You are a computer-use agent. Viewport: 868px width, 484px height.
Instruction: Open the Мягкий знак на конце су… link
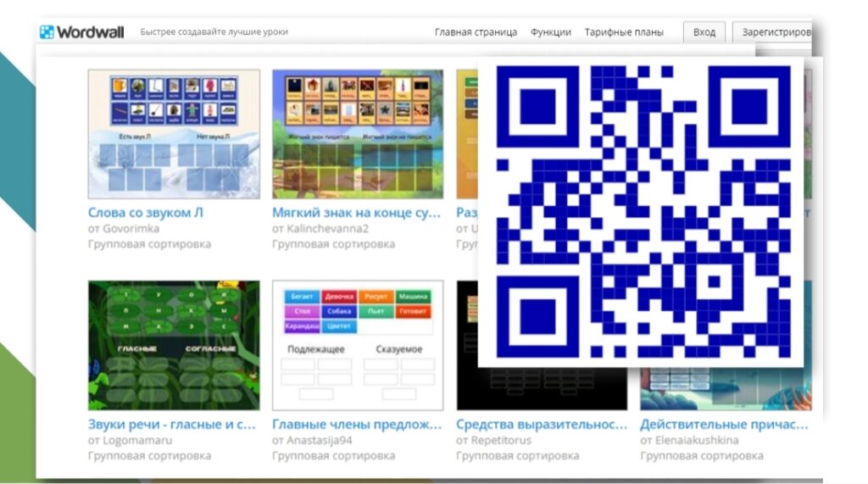[x=357, y=213]
